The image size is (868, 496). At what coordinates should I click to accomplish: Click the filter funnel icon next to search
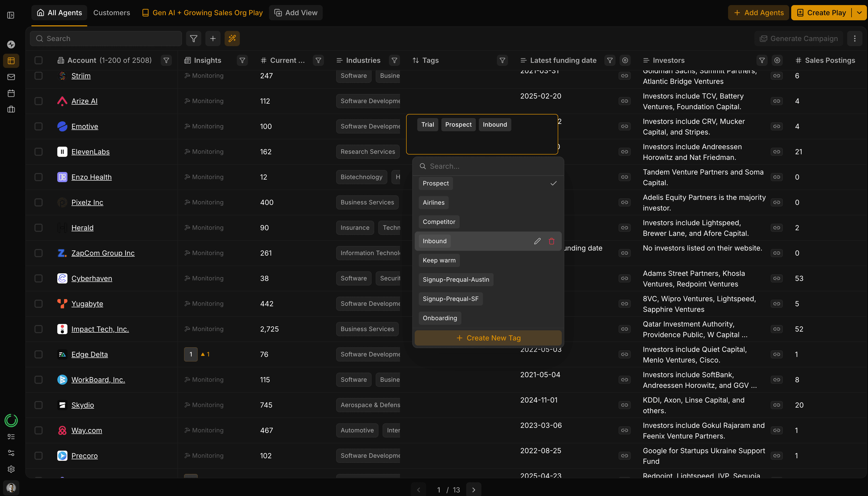tap(194, 39)
